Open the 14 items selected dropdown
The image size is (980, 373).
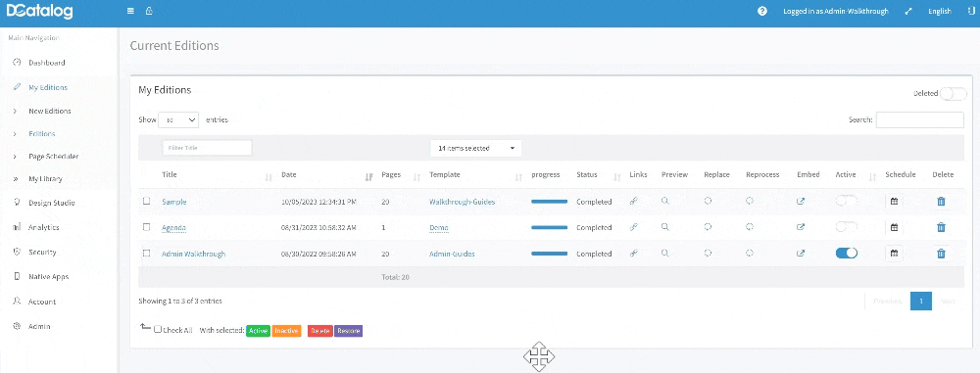pos(475,149)
